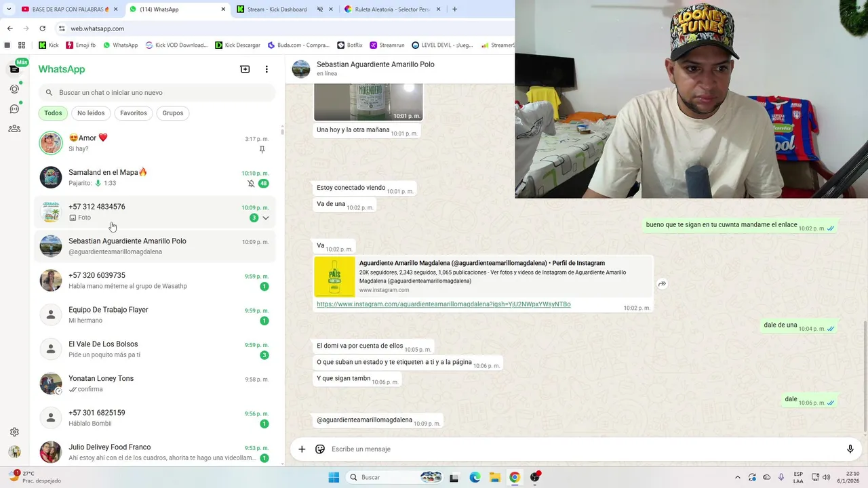Open the Julio Delivey Food Franco chat
Viewport: 868px width, 488px height.
click(155, 452)
